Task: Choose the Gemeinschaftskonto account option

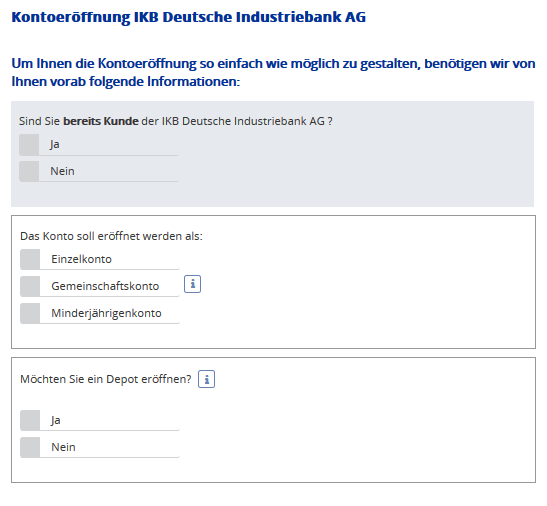Action: (x=100, y=286)
